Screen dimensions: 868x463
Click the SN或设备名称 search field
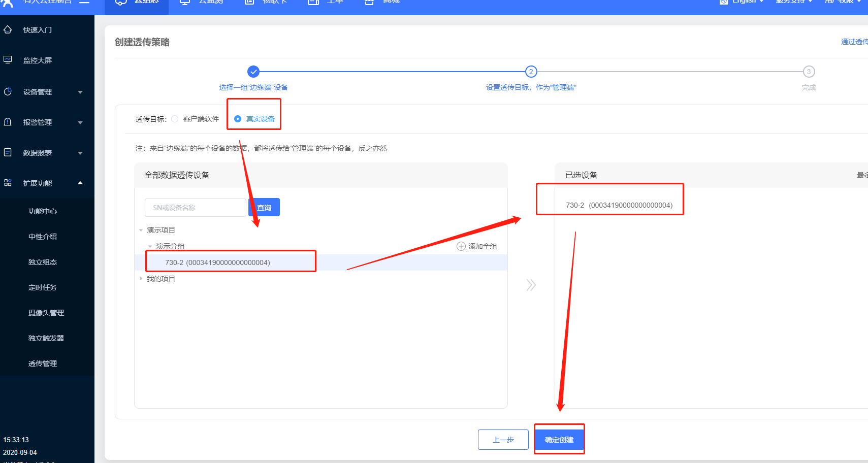pyautogui.click(x=195, y=208)
